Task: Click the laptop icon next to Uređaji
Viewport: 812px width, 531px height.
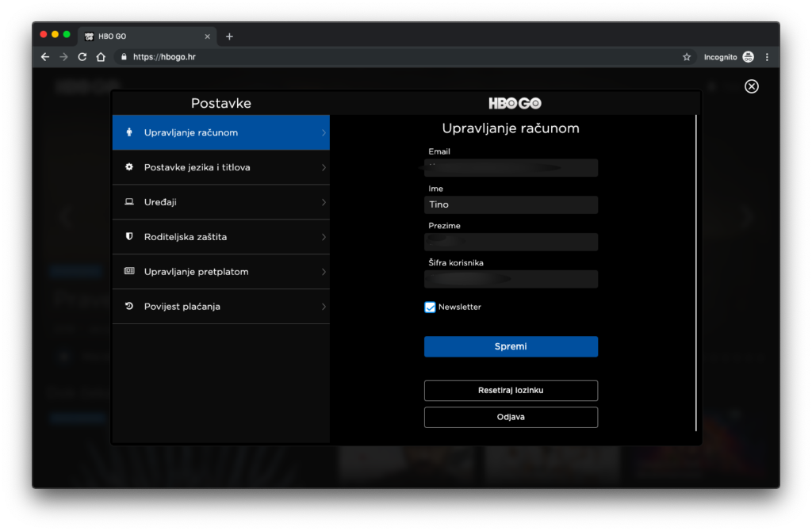Action: click(129, 202)
